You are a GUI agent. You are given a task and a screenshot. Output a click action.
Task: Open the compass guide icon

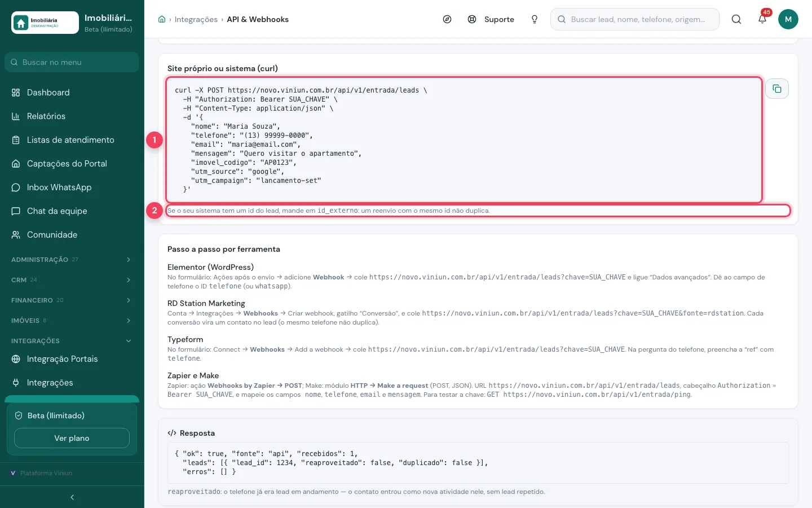pyautogui.click(x=447, y=19)
